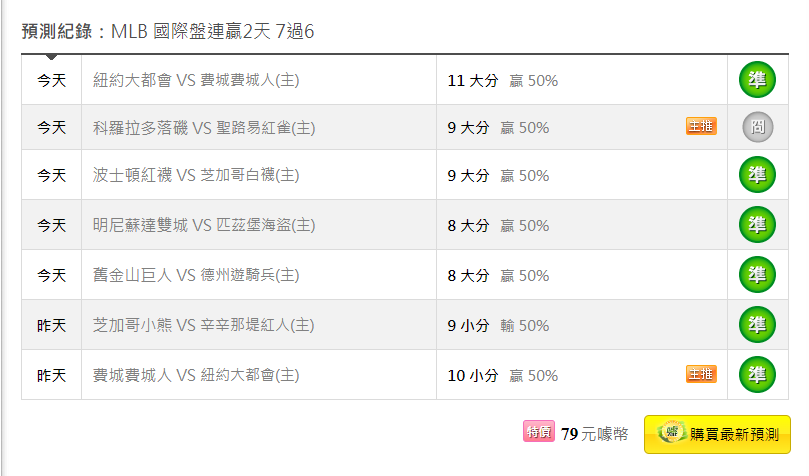Open 芝加哥小熊 VS 辛辛那堤紅人(主) matchup

pos(203,325)
